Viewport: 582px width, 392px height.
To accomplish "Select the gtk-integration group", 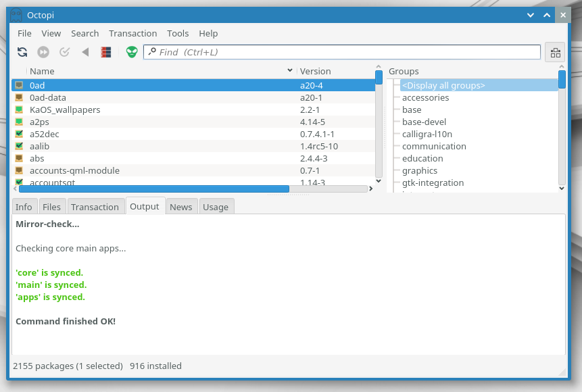I will (433, 182).
